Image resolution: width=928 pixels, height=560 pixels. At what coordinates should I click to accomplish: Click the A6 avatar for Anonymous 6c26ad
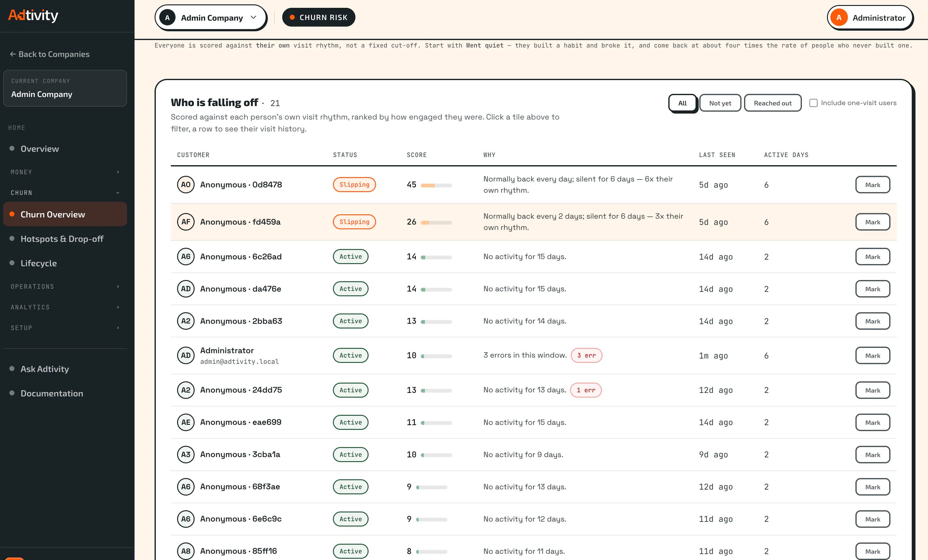coord(186,257)
